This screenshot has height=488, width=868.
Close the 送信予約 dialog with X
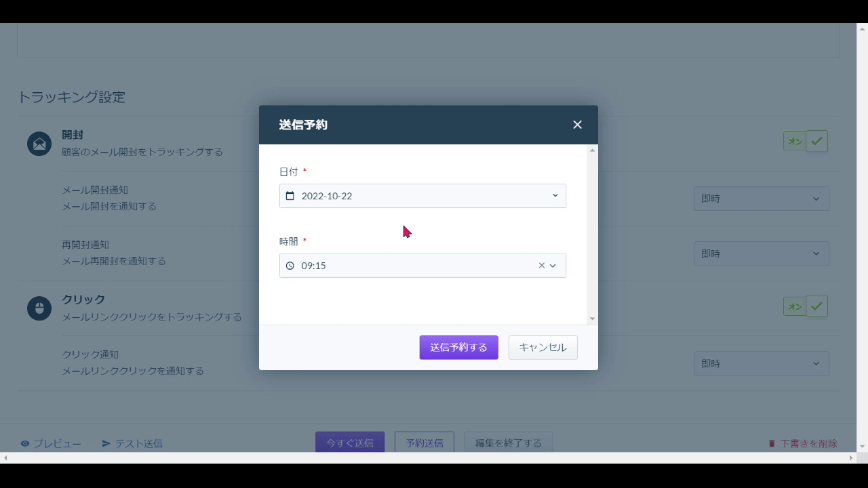point(577,125)
